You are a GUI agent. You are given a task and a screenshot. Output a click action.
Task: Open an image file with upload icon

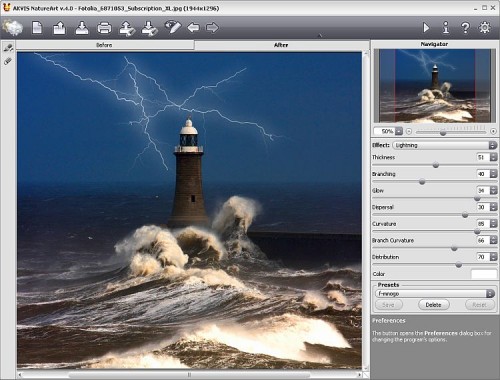pos(59,28)
